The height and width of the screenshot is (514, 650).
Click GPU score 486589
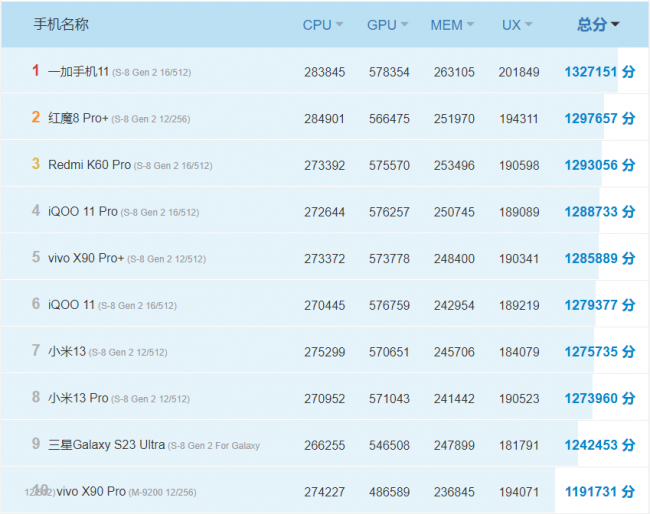389,492
